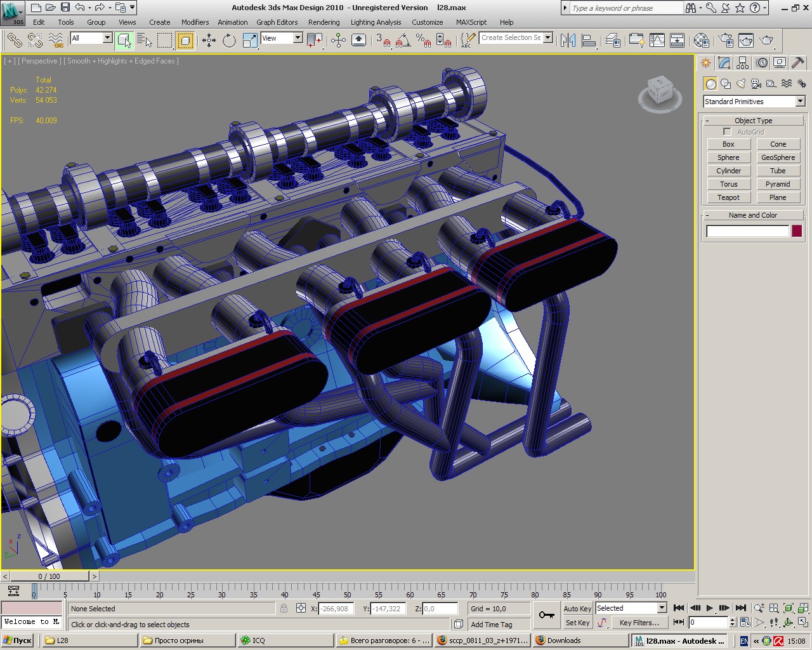Open the reference coordinate system View dropdown
812x650 pixels.
pyautogui.click(x=282, y=38)
